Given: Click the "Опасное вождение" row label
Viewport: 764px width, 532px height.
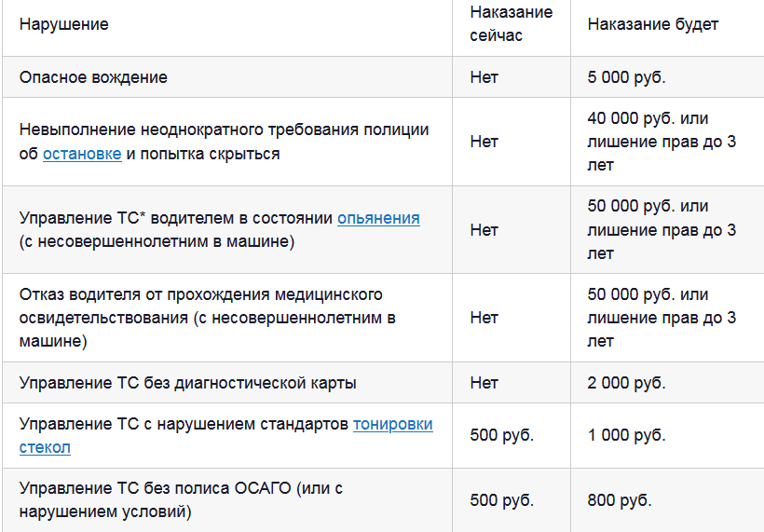Looking at the screenshot, I should click(94, 77).
